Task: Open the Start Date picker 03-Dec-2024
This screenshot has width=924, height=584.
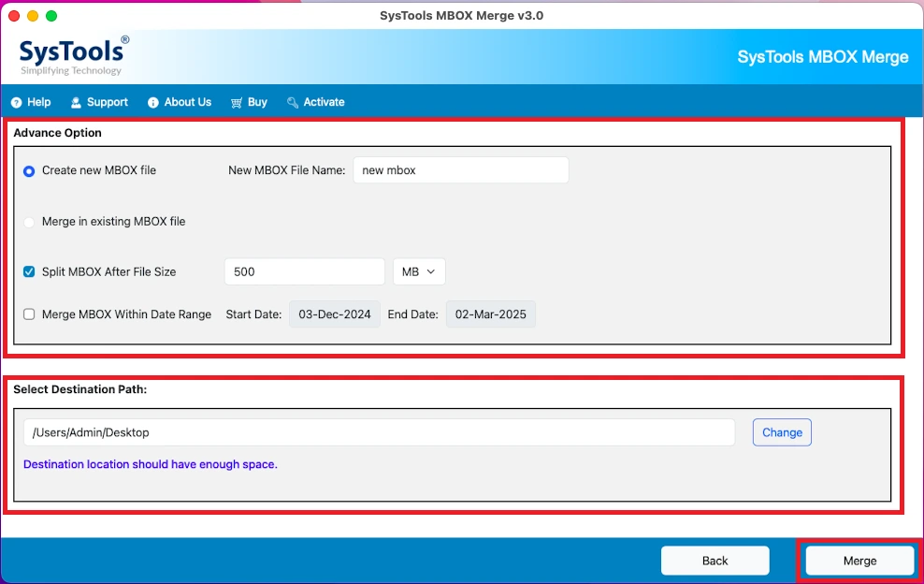Action: coord(335,314)
